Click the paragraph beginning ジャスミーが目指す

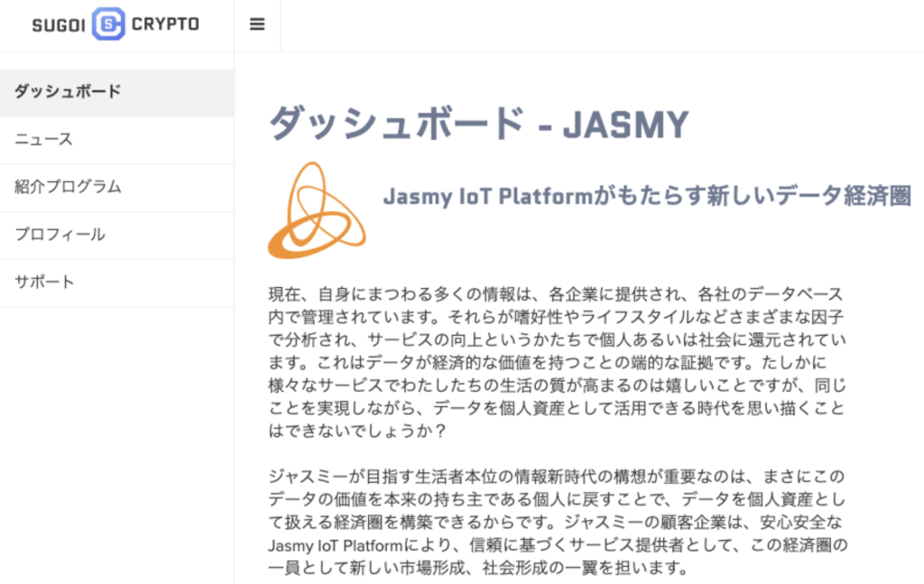(x=558, y=522)
